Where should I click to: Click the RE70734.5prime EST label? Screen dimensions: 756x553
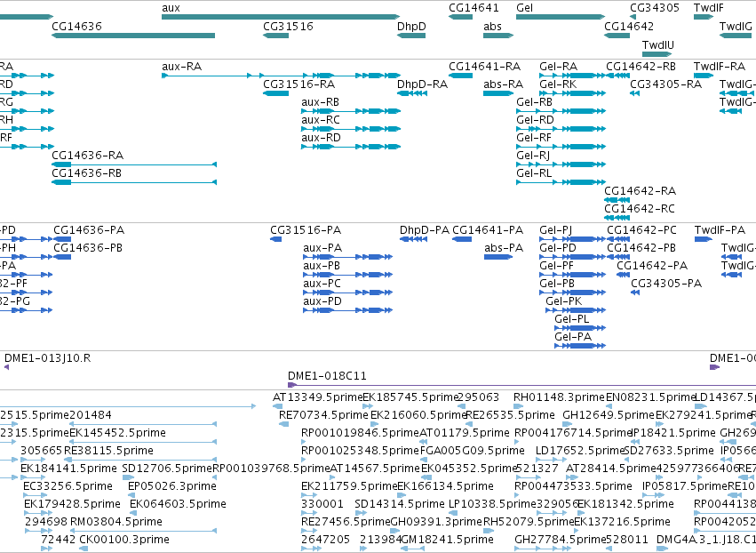point(323,415)
